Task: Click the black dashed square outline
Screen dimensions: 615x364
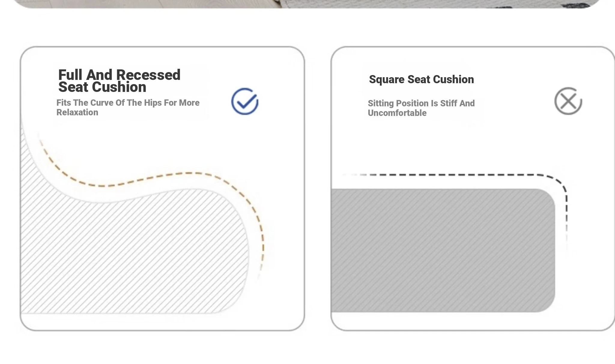Action: (450, 175)
